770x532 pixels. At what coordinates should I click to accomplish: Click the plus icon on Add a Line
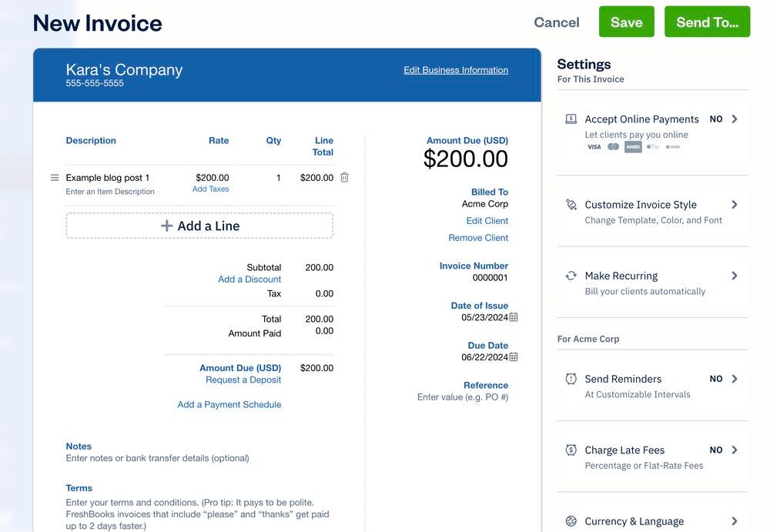[x=166, y=225]
